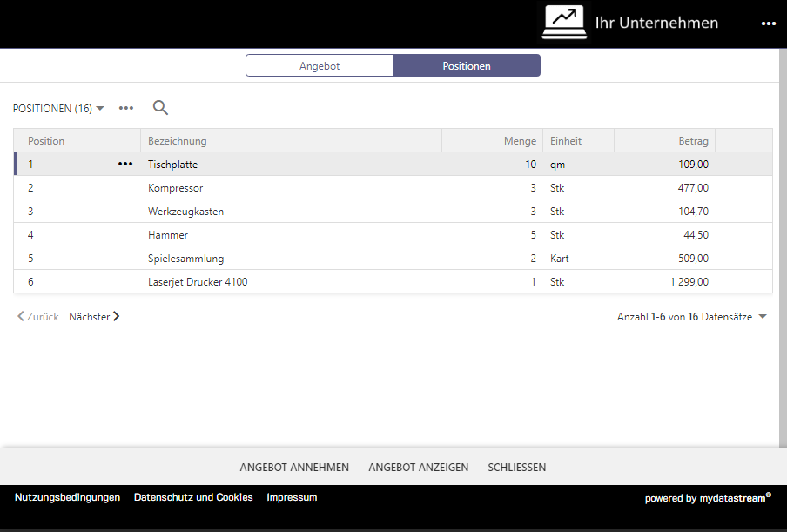Select the Positionen tab

(x=467, y=66)
